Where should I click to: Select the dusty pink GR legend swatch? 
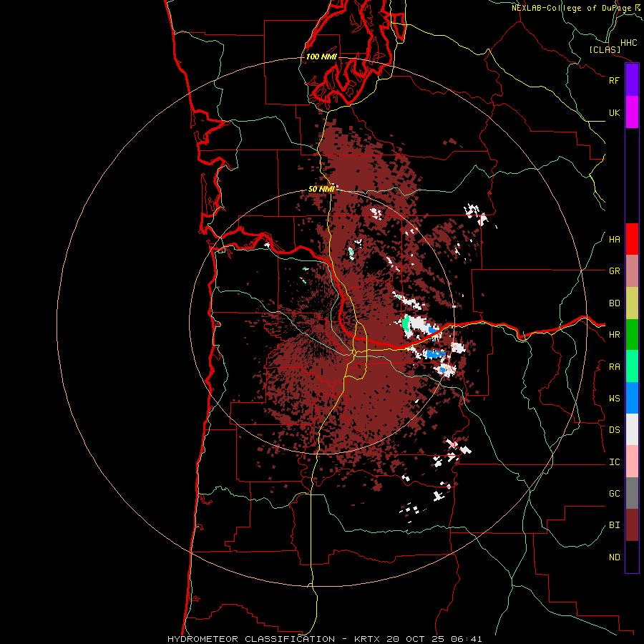632,271
